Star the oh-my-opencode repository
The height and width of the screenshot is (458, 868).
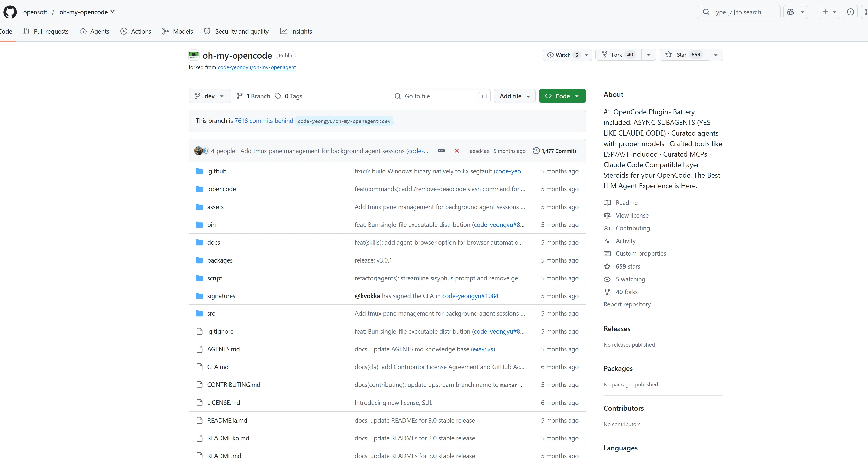click(684, 55)
